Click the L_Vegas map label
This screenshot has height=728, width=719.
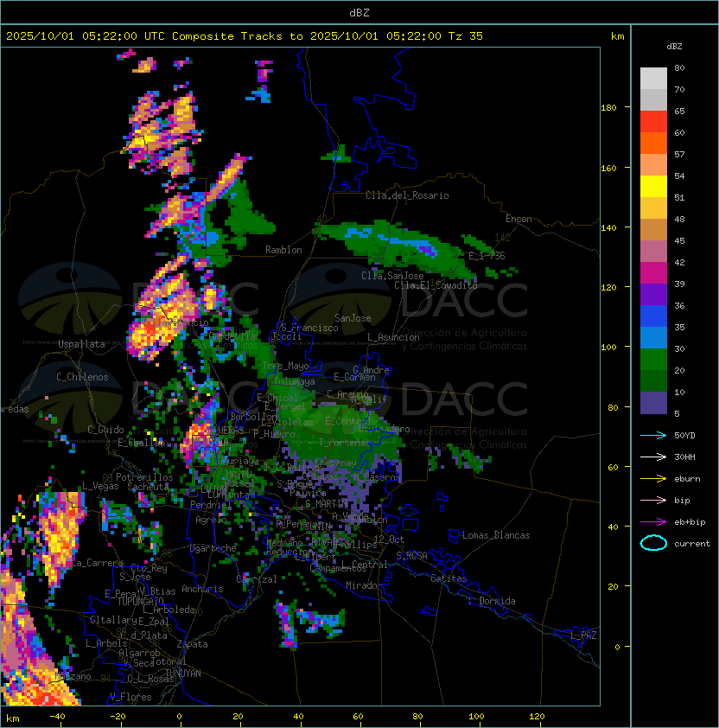click(x=100, y=486)
